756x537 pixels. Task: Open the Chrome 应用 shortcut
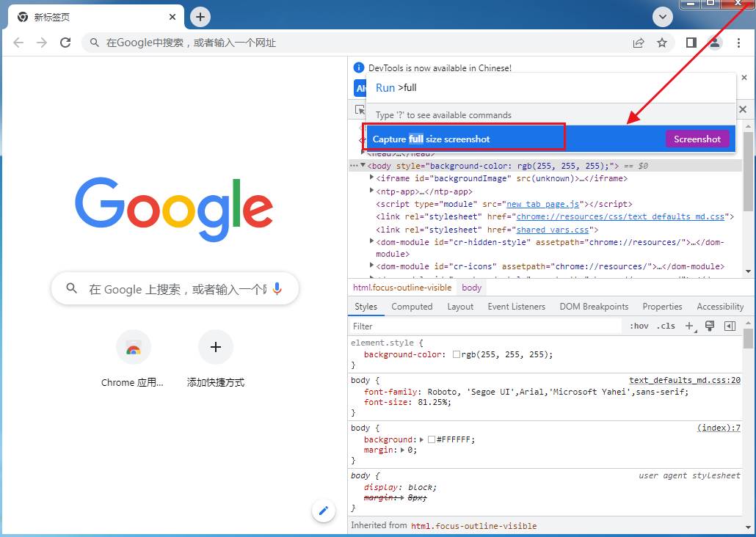pyautogui.click(x=133, y=359)
